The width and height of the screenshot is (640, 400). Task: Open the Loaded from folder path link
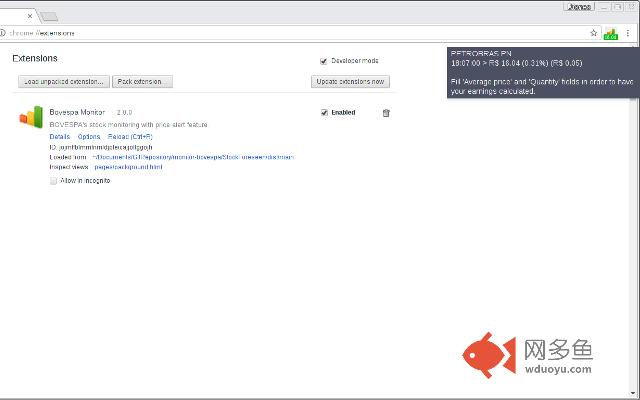(193, 157)
